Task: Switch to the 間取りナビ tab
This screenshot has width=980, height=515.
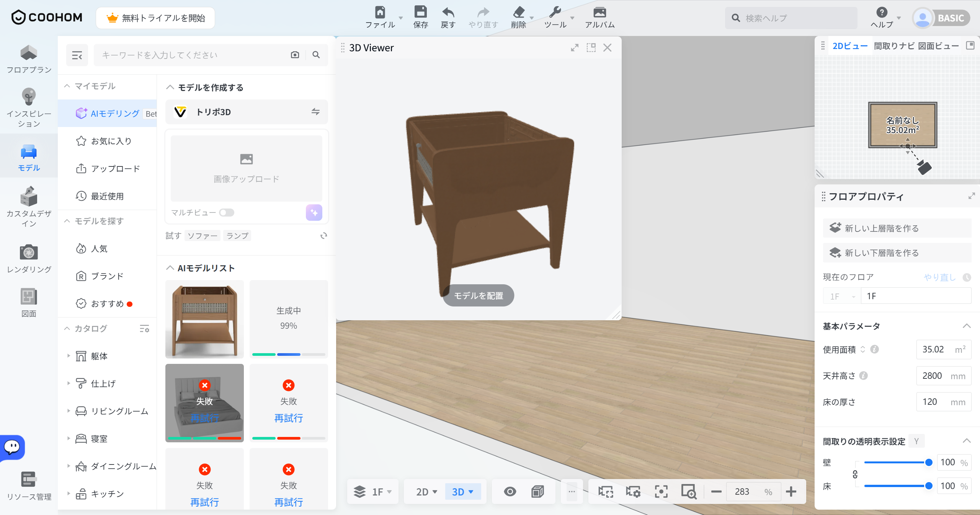Action: [x=894, y=46]
